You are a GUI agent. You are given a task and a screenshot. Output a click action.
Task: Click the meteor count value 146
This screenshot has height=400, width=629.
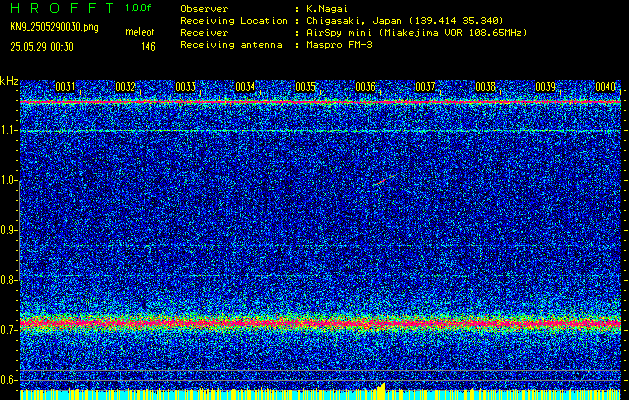pyautogui.click(x=148, y=47)
